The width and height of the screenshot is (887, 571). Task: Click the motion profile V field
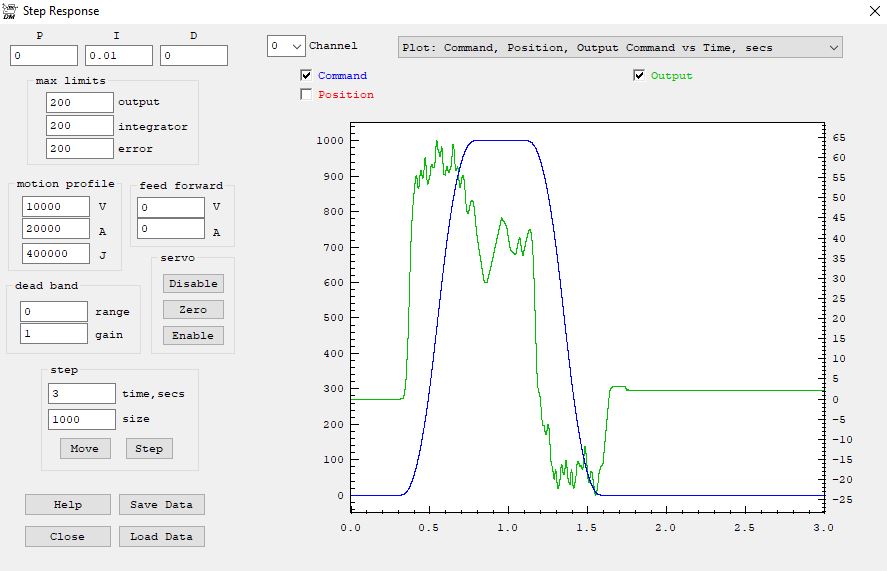(x=56, y=207)
